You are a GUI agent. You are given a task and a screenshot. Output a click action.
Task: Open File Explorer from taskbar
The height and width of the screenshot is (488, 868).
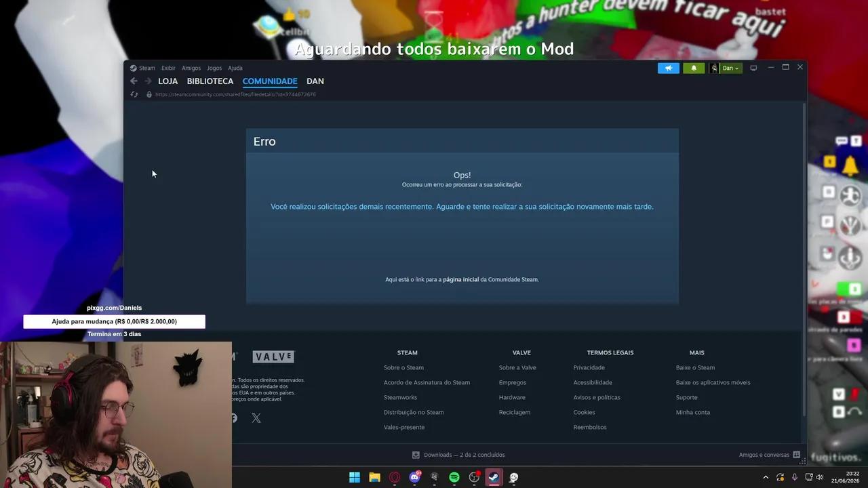tap(374, 477)
